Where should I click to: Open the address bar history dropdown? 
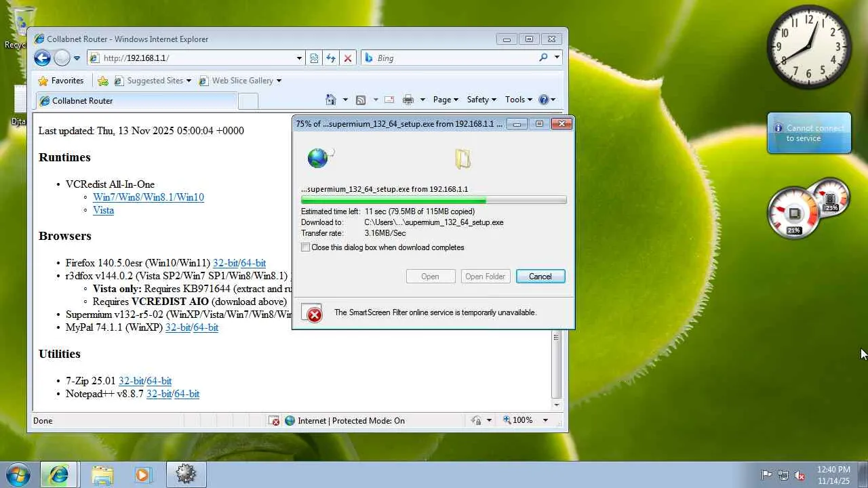point(299,58)
